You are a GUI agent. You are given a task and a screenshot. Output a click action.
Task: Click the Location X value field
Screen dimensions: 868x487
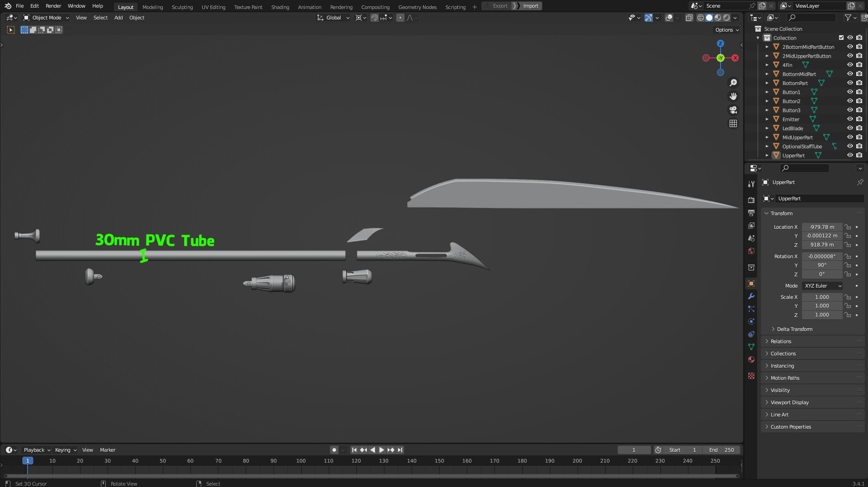(821, 227)
